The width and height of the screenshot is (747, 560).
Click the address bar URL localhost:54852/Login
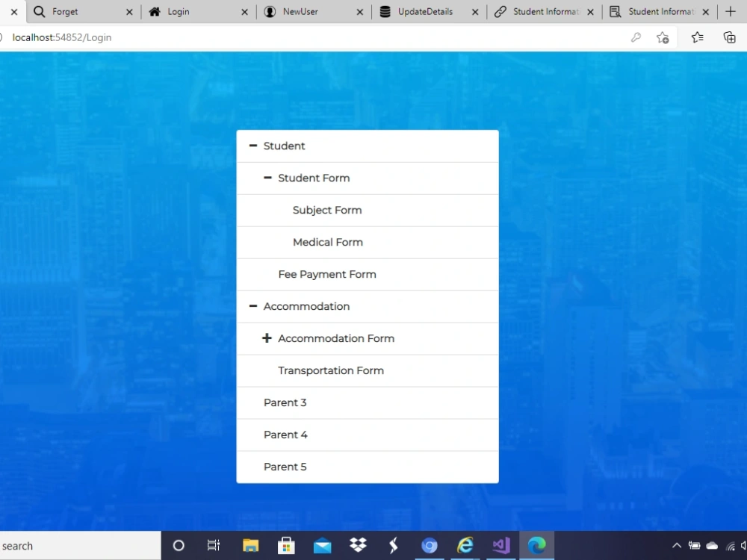tap(62, 37)
